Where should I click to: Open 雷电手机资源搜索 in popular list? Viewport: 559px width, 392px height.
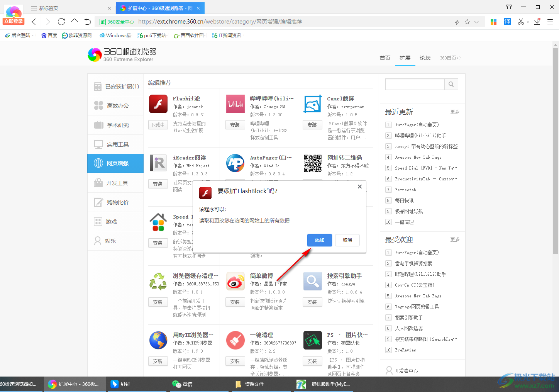click(413, 263)
